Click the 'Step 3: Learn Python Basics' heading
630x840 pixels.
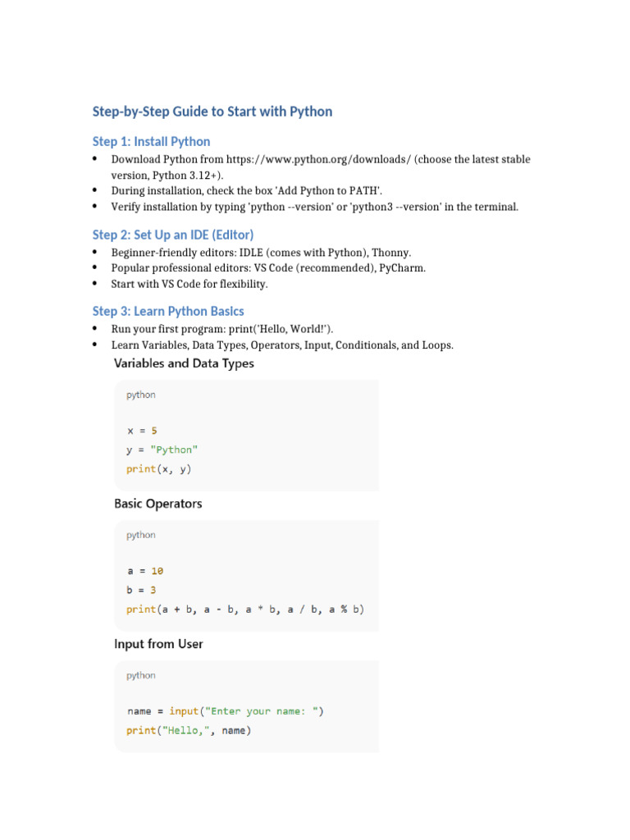click(168, 311)
